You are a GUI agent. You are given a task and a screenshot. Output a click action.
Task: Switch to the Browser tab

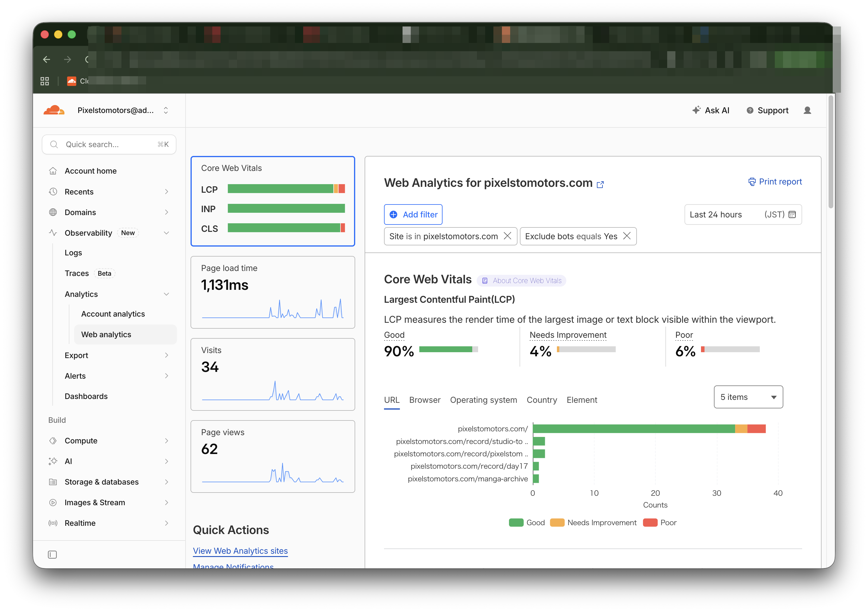[x=425, y=400]
